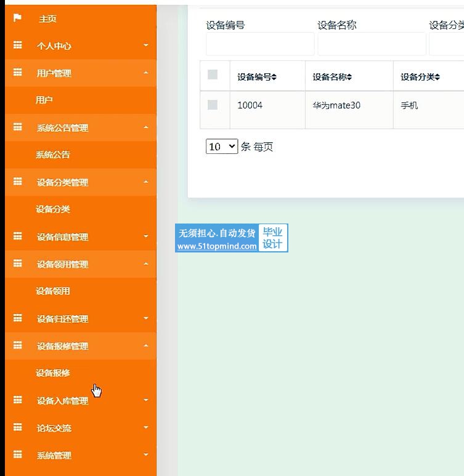Check the row checkbox for device 10004
Screen dimensions: 464x476
point(213,105)
